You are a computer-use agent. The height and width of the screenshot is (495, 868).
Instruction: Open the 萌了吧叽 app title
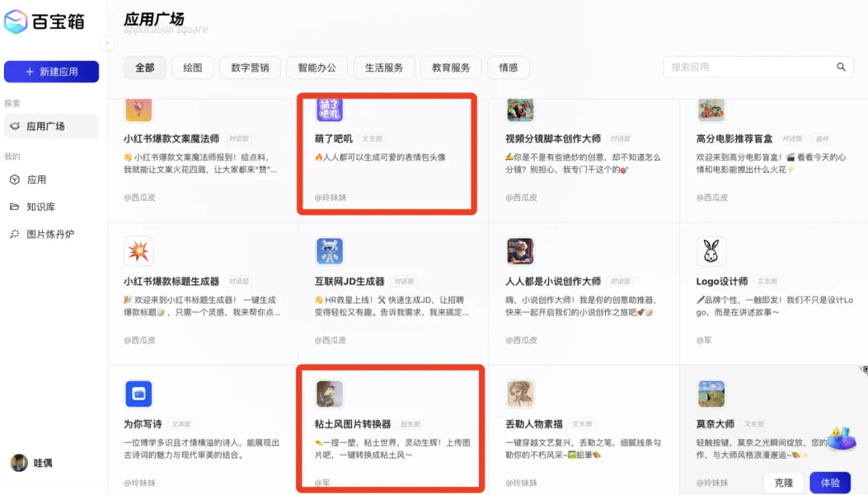(334, 138)
